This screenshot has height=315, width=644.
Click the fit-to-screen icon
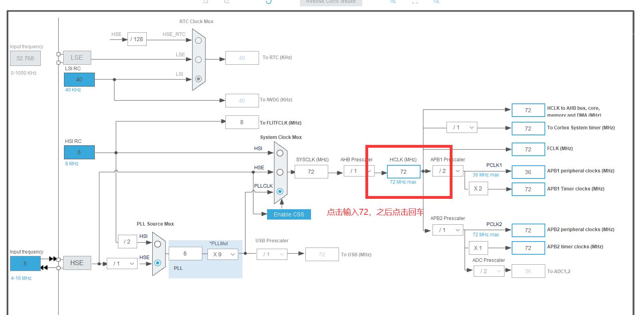(x=415, y=2)
